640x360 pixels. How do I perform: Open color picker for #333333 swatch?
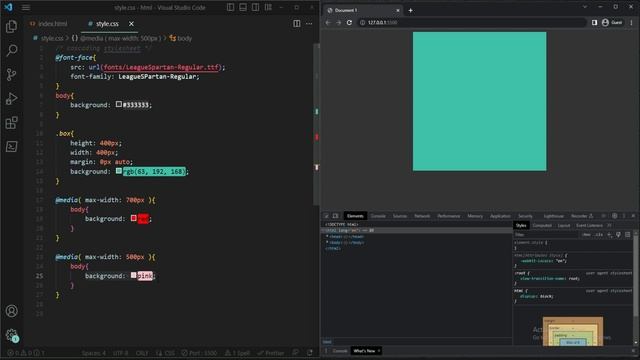[118, 104]
